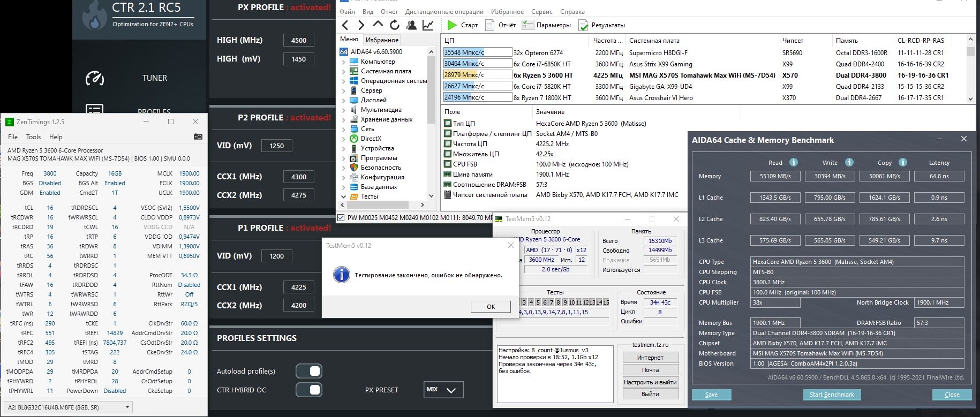The width and height of the screenshot is (980, 417).
Task: Click the Выйти button in TestMem5
Action: click(651, 394)
